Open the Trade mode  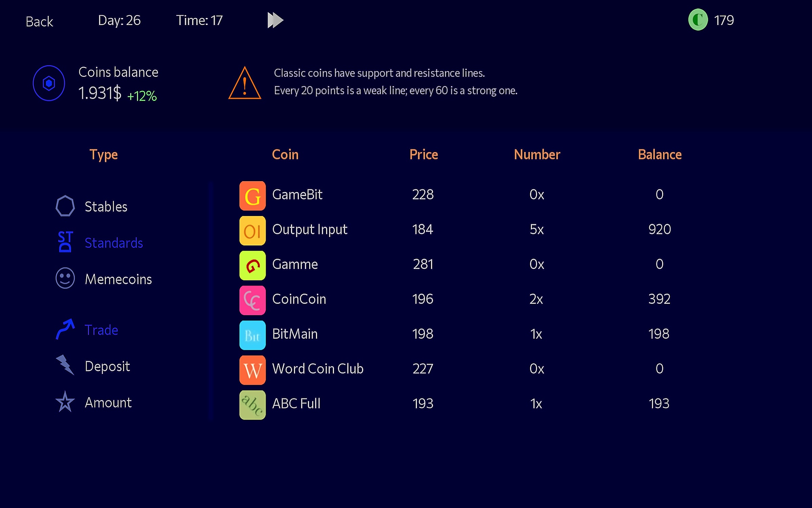click(101, 330)
